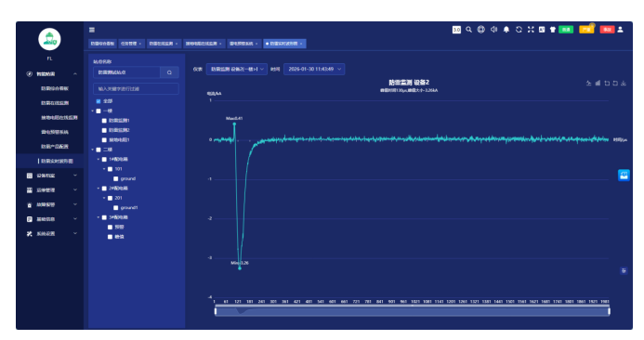Click the red 事故 alarm button
This screenshot has width=644, height=340.
coord(607,30)
